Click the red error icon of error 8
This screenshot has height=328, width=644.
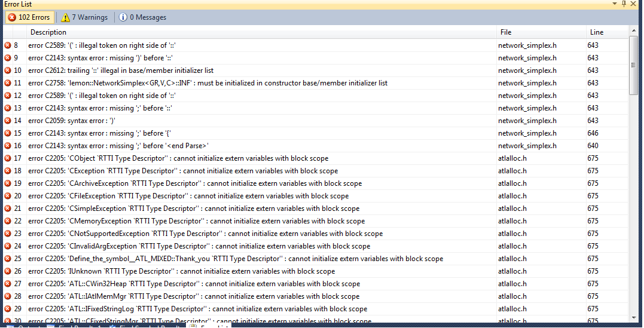coord(8,45)
